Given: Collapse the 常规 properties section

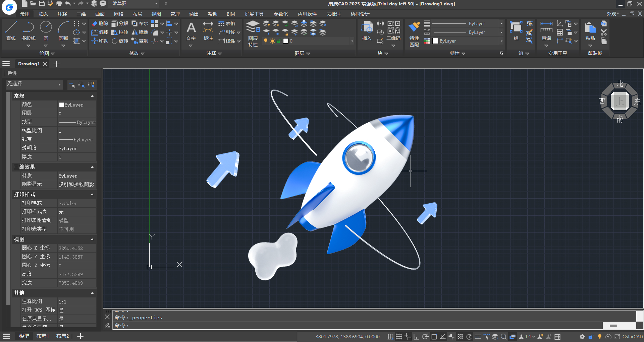Looking at the screenshot, I should pyautogui.click(x=92, y=96).
